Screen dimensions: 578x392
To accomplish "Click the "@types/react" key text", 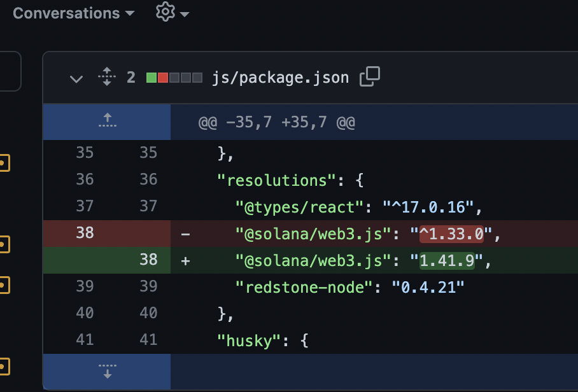I will click(x=300, y=207).
